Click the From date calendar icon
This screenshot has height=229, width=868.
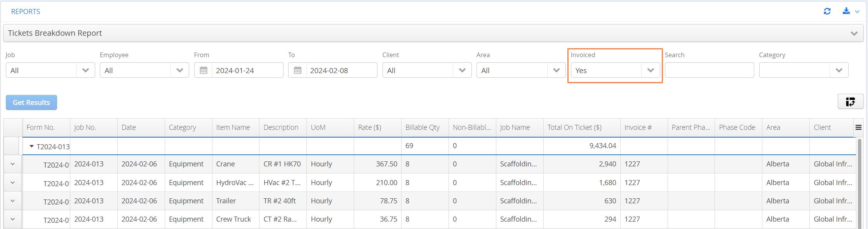(x=203, y=70)
